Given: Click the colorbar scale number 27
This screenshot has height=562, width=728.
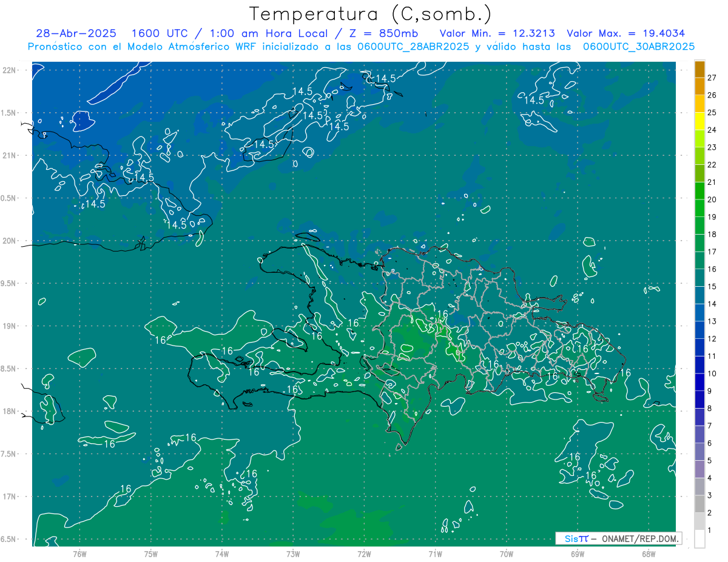Looking at the screenshot, I should tap(712, 78).
